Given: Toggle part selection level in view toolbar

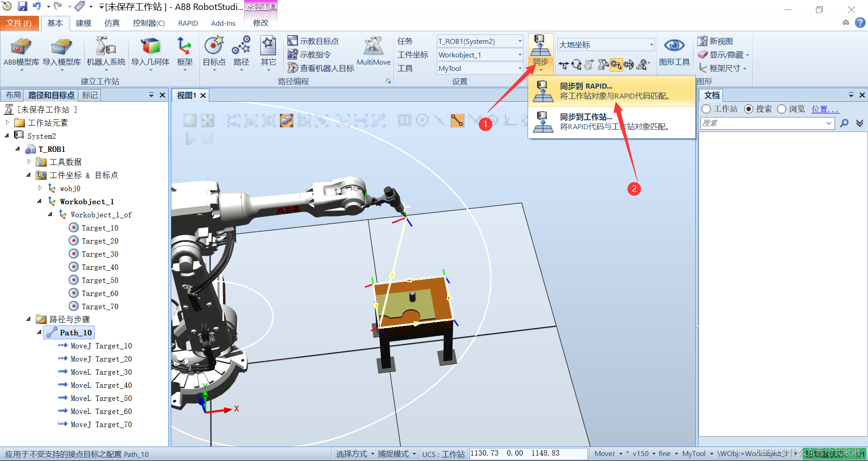Looking at the screenshot, I should coord(287,120).
